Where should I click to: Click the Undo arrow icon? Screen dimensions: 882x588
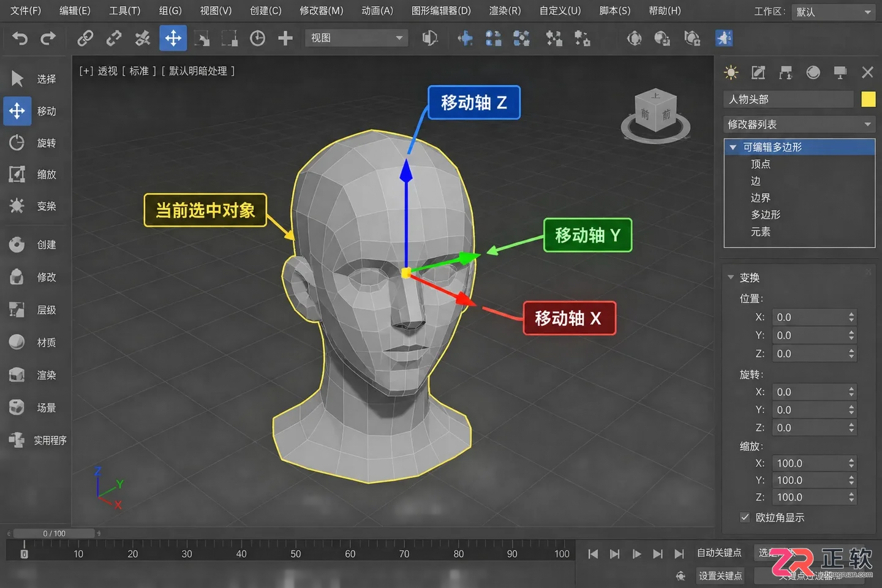point(20,39)
